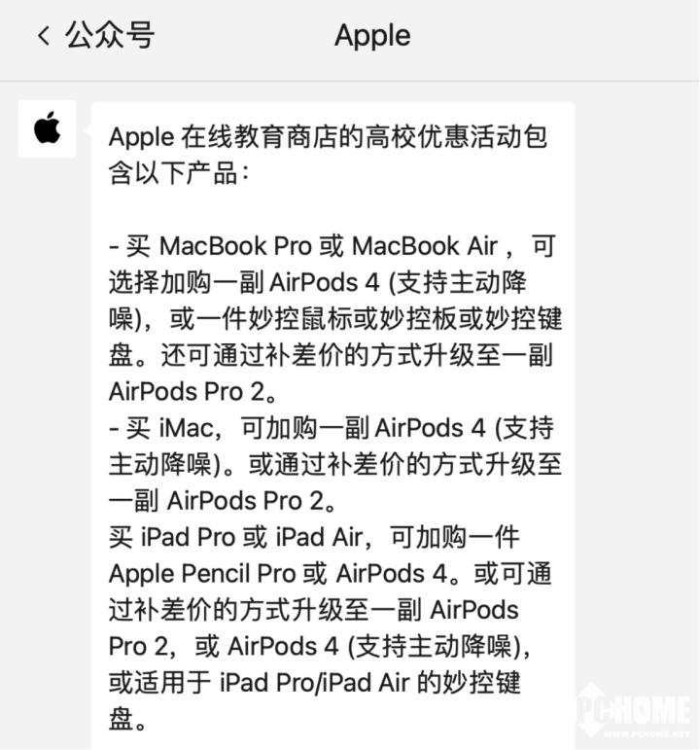Open the Apple logo avatar profile

click(47, 128)
